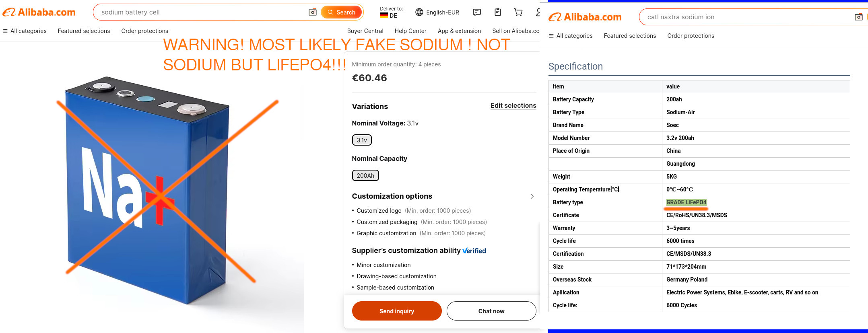
Task: Click the Edit selections link
Action: [x=513, y=105]
